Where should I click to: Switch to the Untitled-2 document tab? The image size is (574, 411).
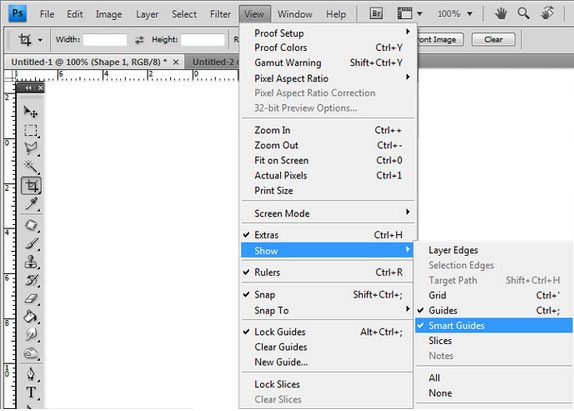[212, 62]
